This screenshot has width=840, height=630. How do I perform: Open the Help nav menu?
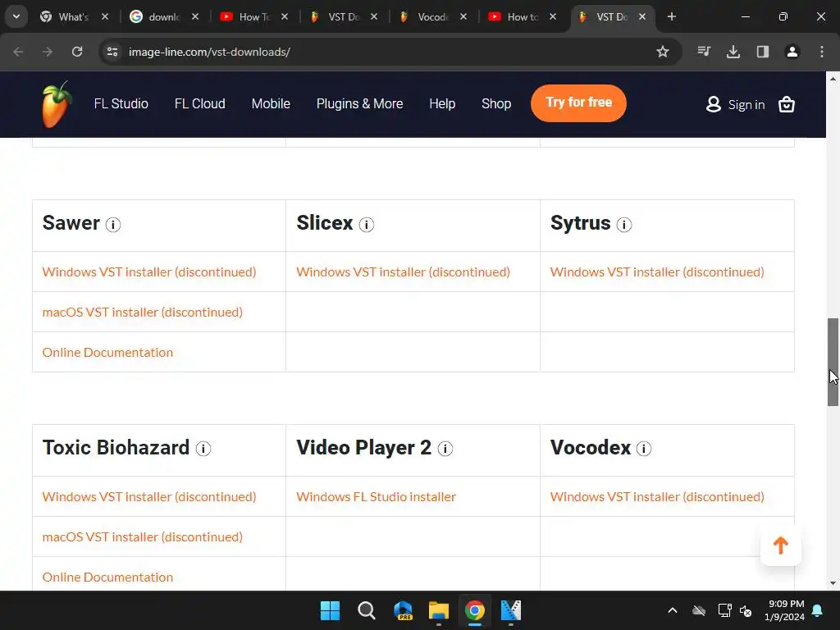[442, 103]
